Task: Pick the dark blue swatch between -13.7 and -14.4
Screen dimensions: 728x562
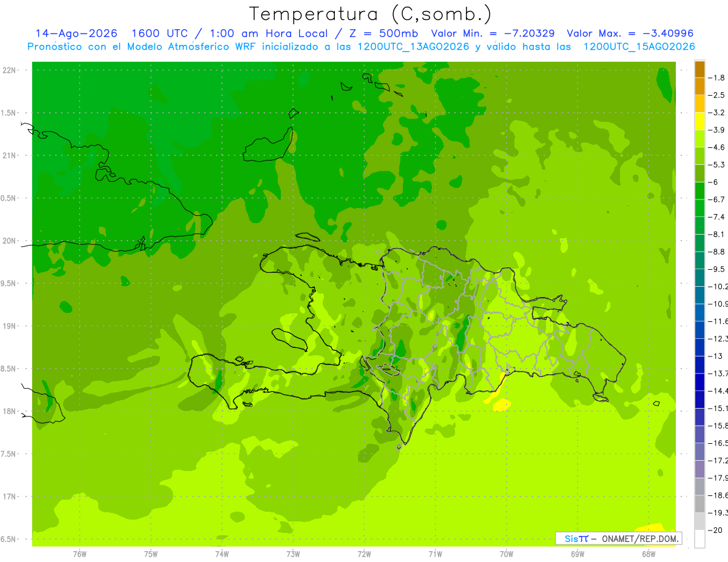Action: point(699,382)
